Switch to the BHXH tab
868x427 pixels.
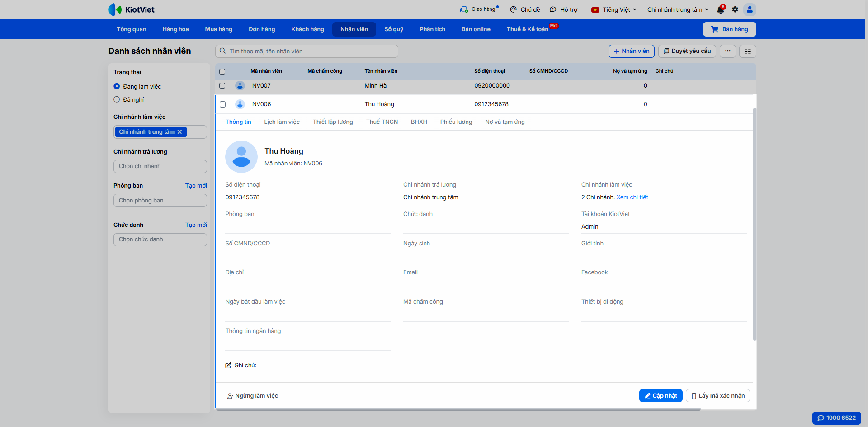[x=419, y=122]
